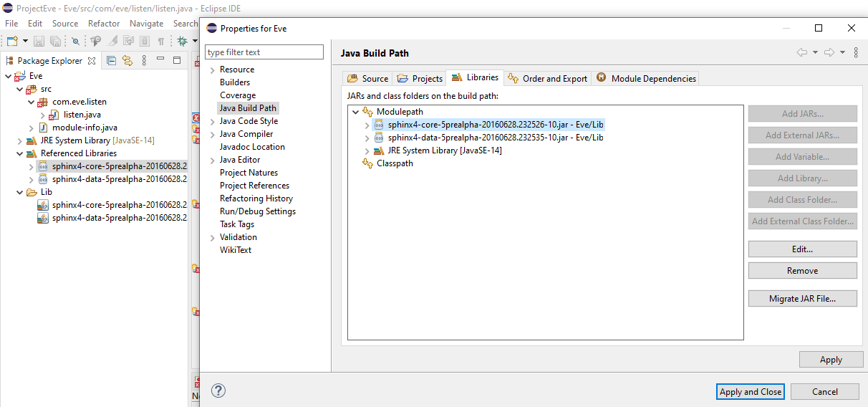Select WikiText properties page
The height and width of the screenshot is (407, 868).
236,250
